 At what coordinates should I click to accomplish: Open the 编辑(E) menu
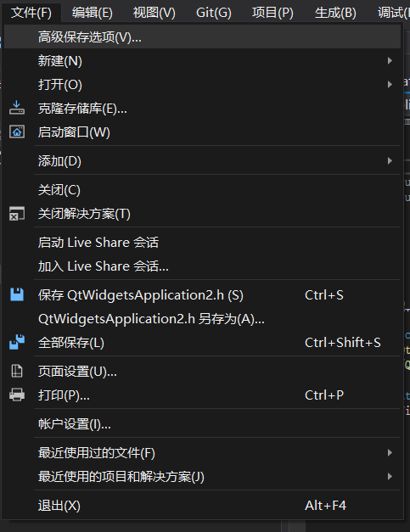[93, 13]
